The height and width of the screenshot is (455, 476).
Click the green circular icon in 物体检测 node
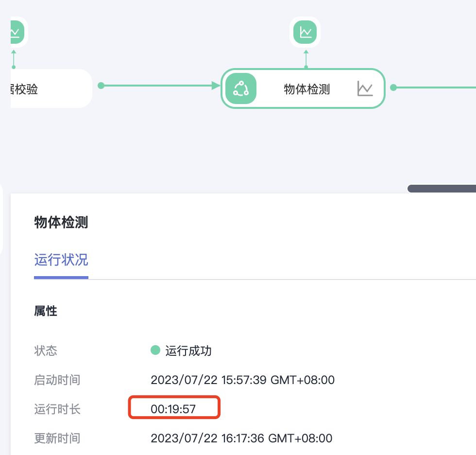pos(241,88)
